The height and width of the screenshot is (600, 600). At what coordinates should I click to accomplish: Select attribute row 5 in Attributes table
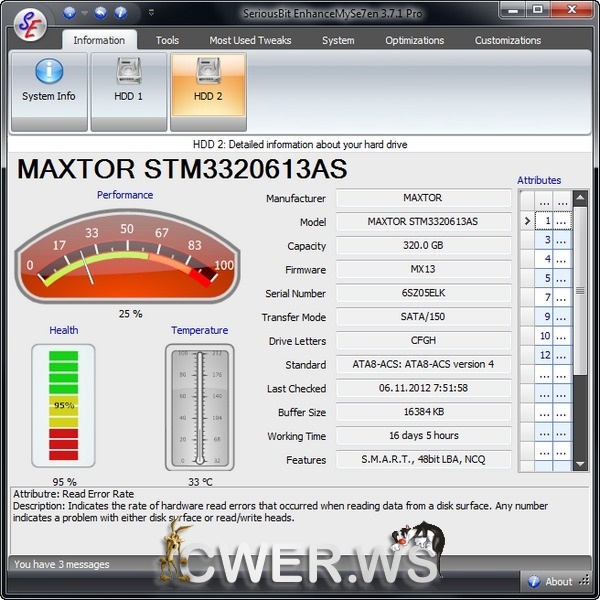545,278
